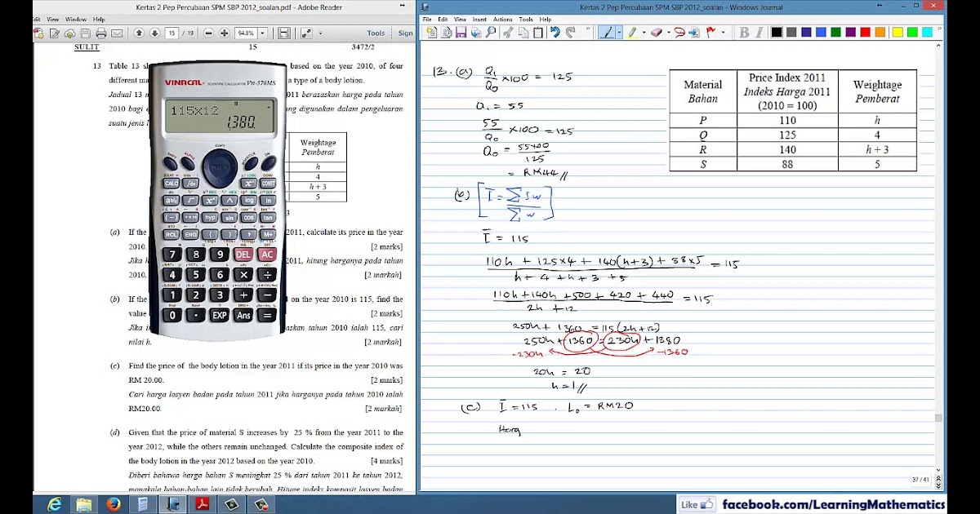The width and height of the screenshot is (980, 514).
Task: Click the Insert/Remove Space tool in Journal
Action: (x=693, y=33)
